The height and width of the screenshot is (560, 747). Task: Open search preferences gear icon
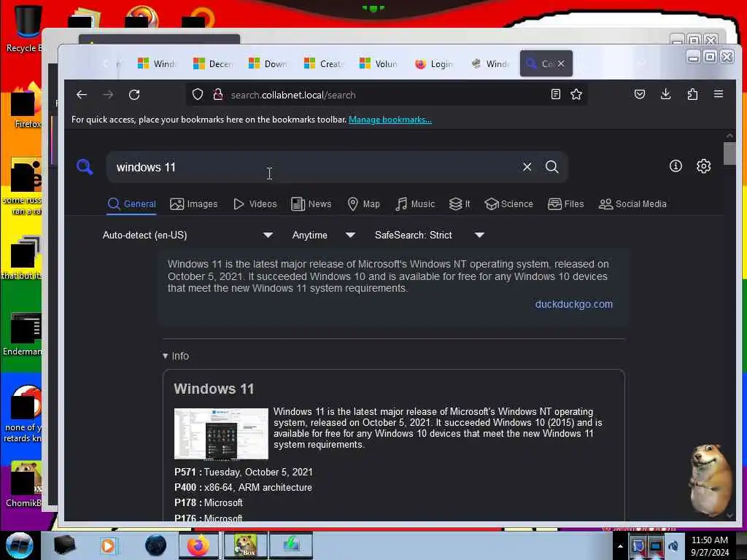tap(704, 166)
